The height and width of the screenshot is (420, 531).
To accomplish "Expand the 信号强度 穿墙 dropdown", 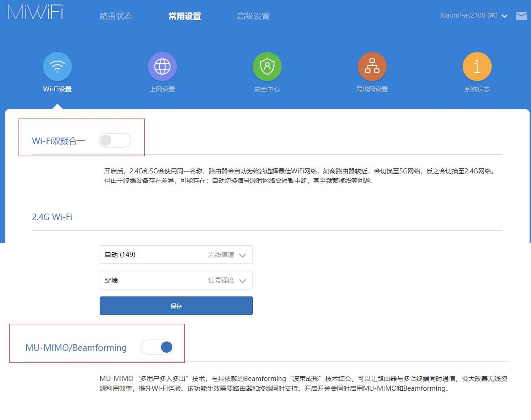I will click(176, 280).
